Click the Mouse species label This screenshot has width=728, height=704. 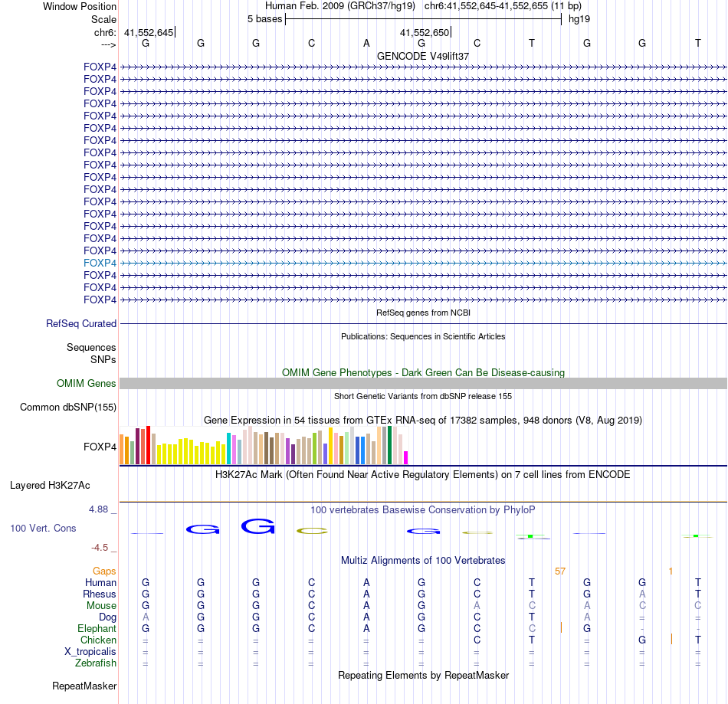click(x=101, y=606)
